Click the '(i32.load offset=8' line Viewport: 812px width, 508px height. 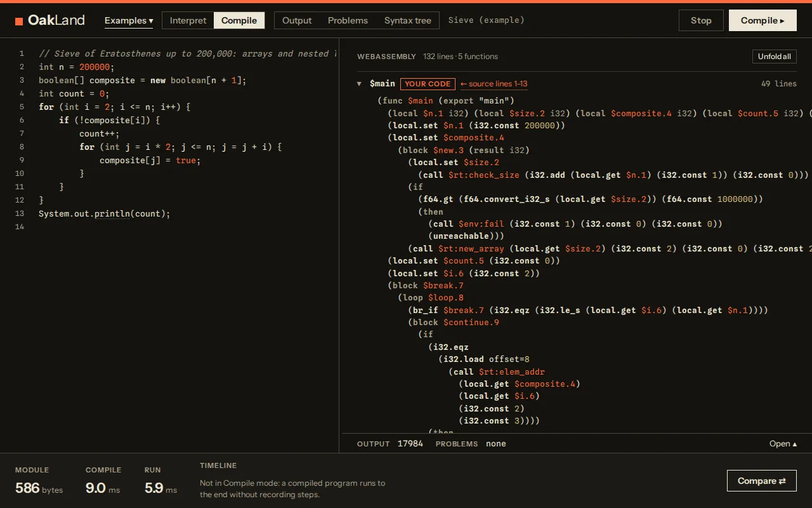(484, 359)
